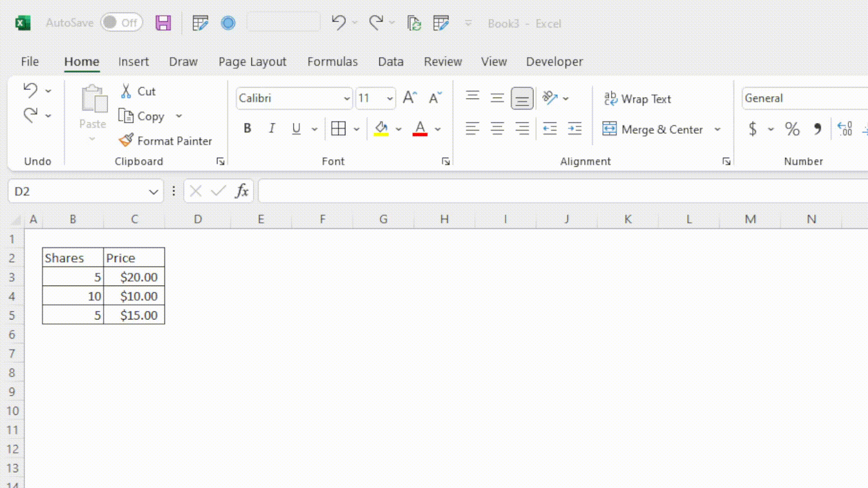The width and height of the screenshot is (868, 488).
Task: Click Decrease Indent icon
Action: pyautogui.click(x=550, y=129)
